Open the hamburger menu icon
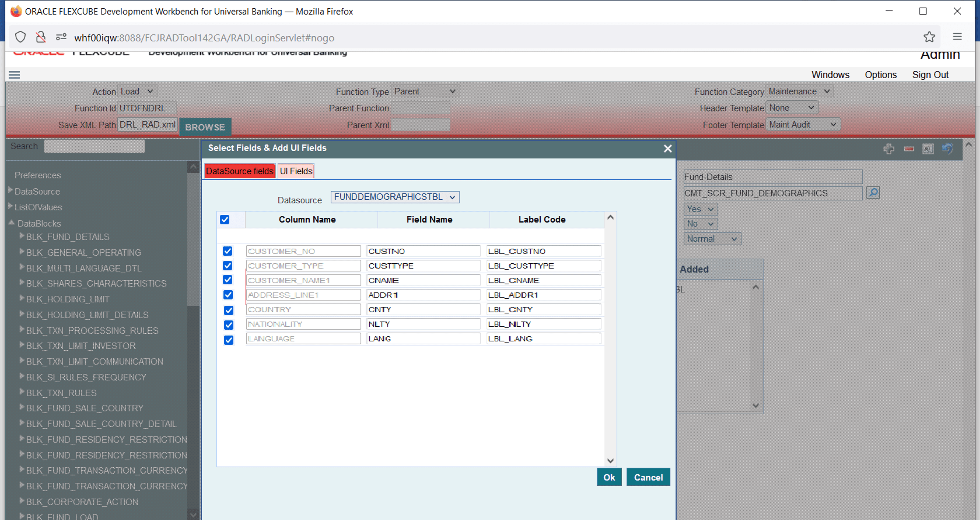 [x=14, y=75]
